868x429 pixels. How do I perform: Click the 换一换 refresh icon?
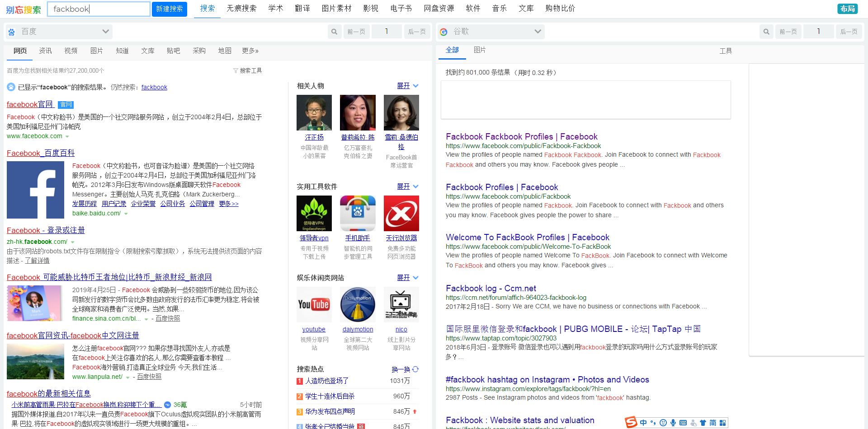click(415, 369)
